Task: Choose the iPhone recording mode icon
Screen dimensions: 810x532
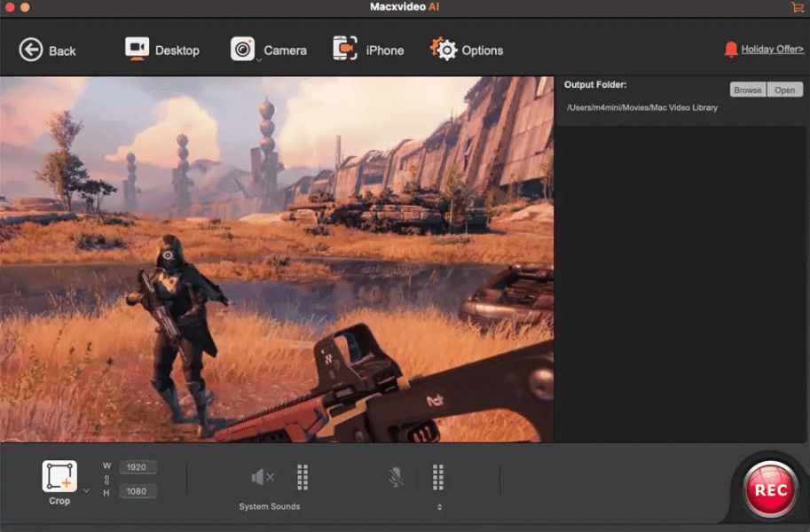Action: pyautogui.click(x=344, y=50)
